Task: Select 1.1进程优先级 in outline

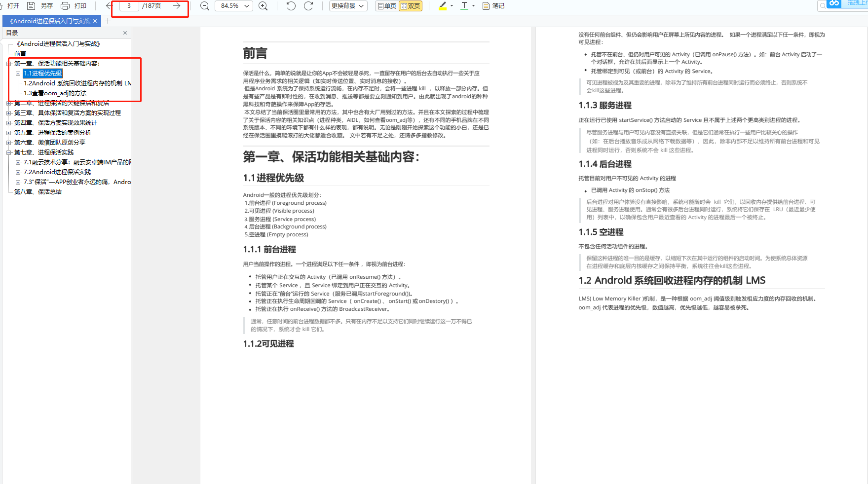Action: coord(43,74)
